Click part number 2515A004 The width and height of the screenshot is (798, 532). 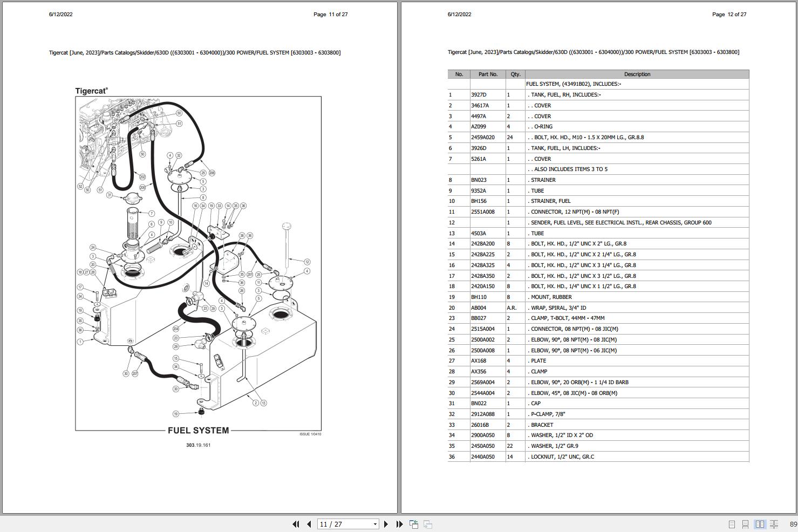click(x=483, y=329)
